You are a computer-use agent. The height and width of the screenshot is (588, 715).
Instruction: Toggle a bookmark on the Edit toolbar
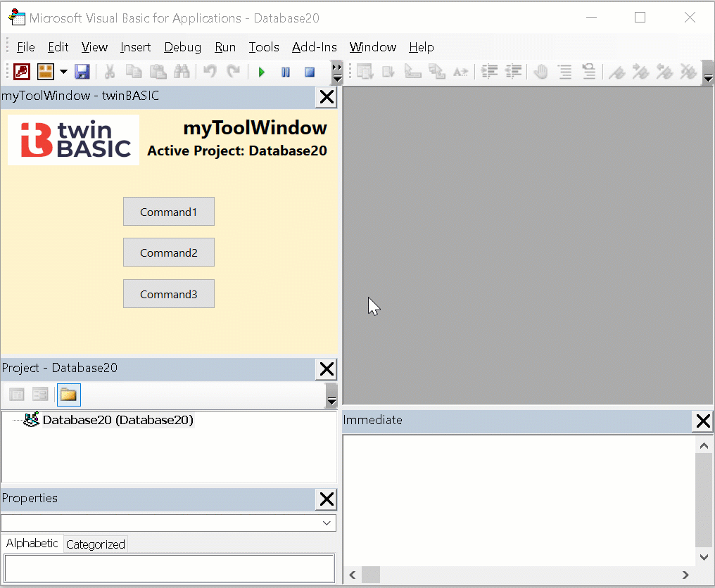pyautogui.click(x=616, y=71)
